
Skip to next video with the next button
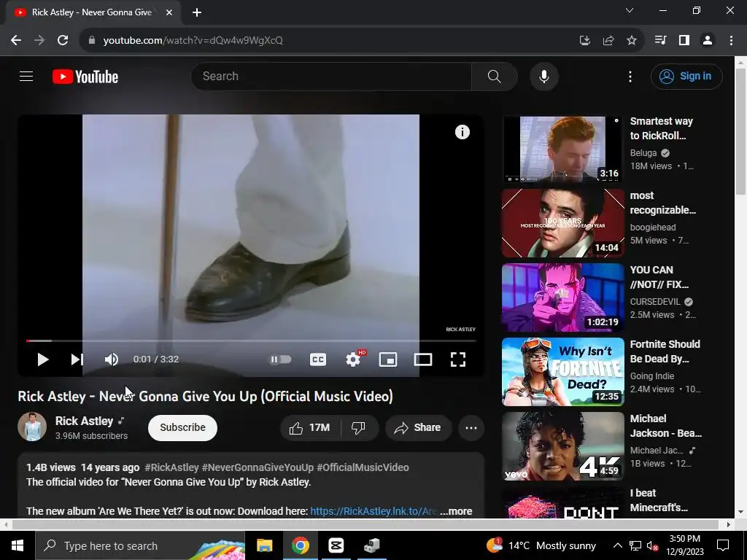click(x=77, y=359)
